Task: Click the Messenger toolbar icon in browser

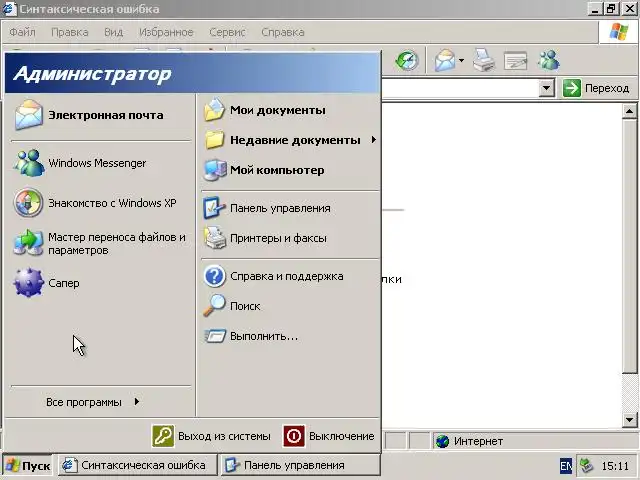Action: (x=548, y=61)
